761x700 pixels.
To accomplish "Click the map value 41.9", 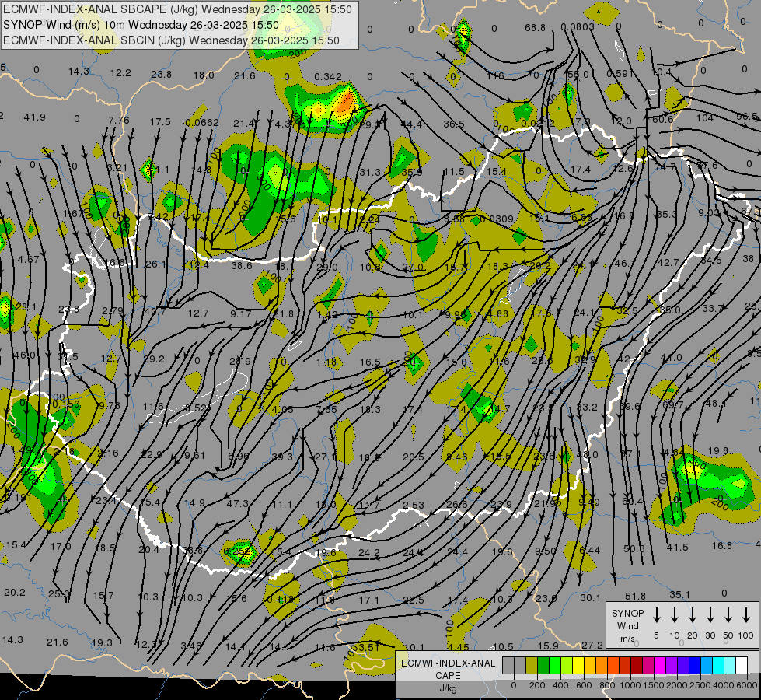I will point(34,117).
